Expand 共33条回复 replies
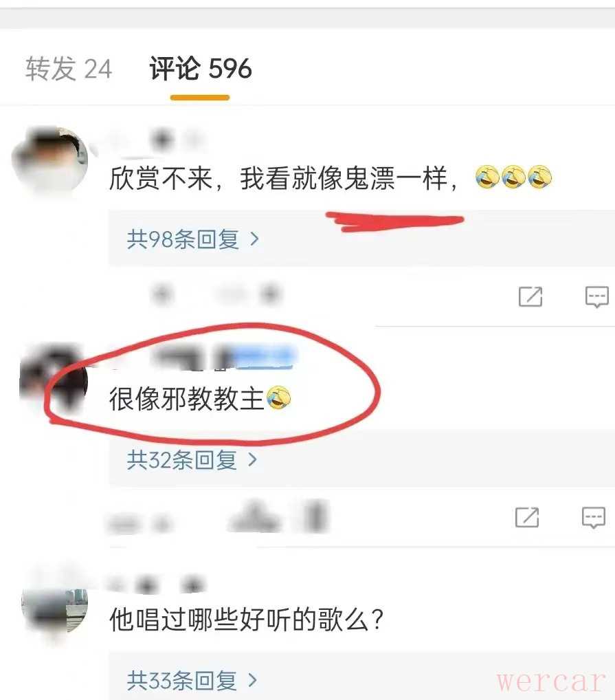The height and width of the screenshot is (700, 615). pos(192,680)
